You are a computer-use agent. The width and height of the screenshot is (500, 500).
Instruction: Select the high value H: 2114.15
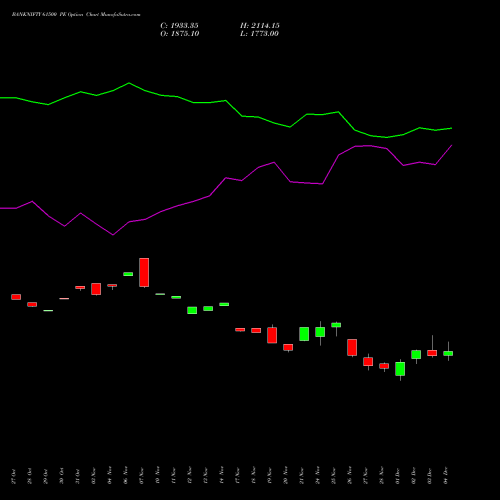coord(260,26)
